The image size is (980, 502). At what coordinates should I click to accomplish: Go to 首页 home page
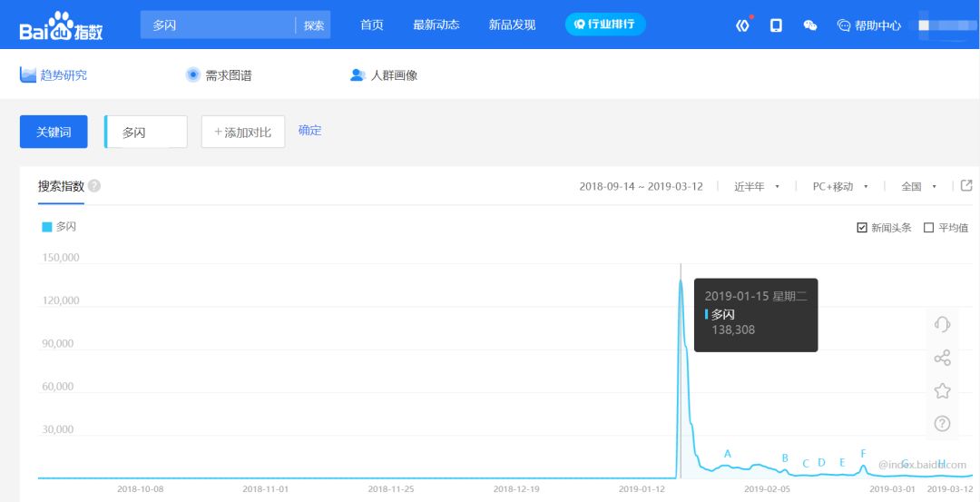point(372,25)
